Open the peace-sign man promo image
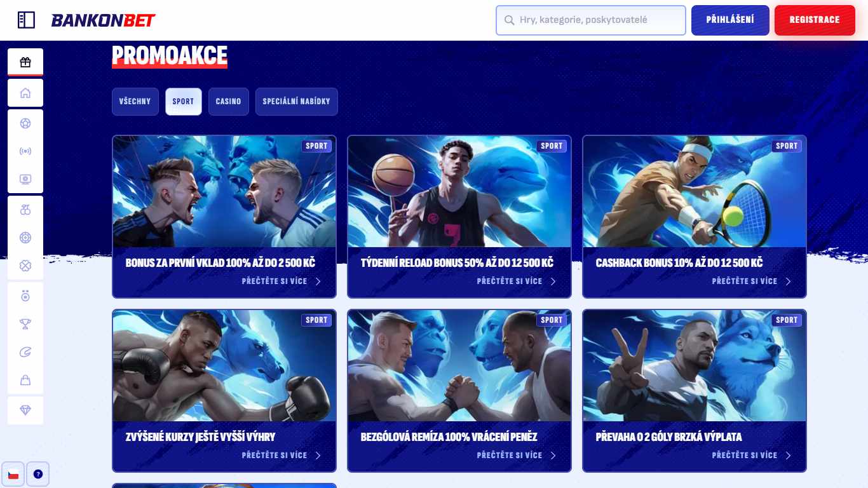 pyautogui.click(x=695, y=366)
